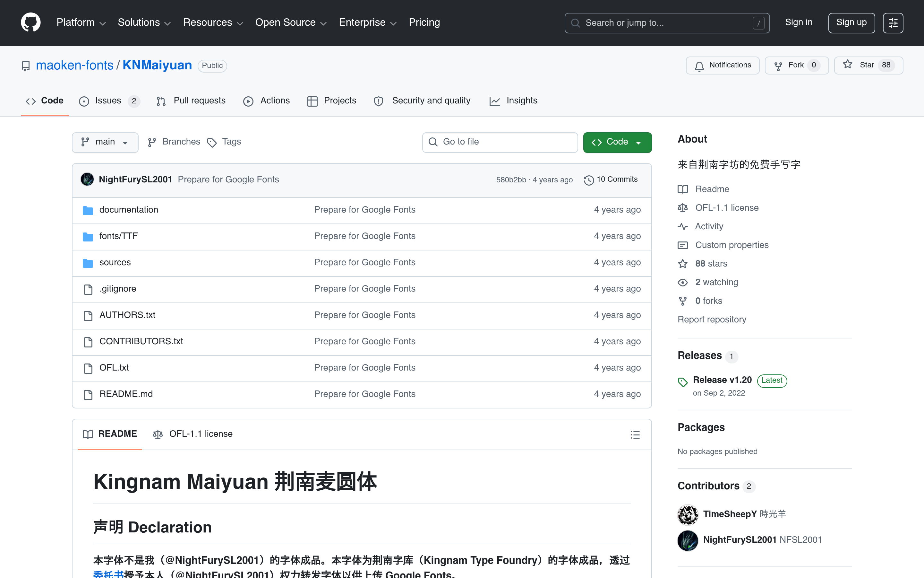View the 0 forks list
The image size is (924, 578).
pyautogui.click(x=700, y=301)
